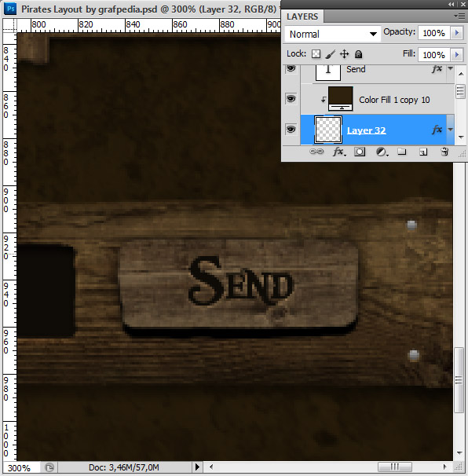Create a new layer

(x=423, y=152)
